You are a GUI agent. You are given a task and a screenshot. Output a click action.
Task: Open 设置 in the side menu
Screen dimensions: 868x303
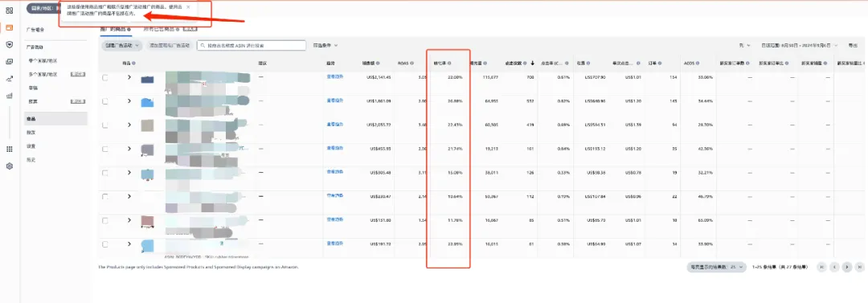coord(31,146)
